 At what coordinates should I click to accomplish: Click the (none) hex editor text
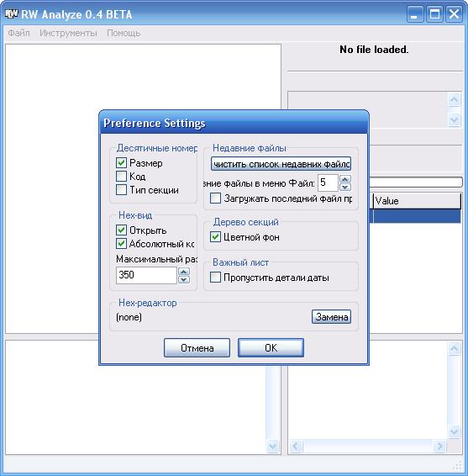(x=129, y=317)
